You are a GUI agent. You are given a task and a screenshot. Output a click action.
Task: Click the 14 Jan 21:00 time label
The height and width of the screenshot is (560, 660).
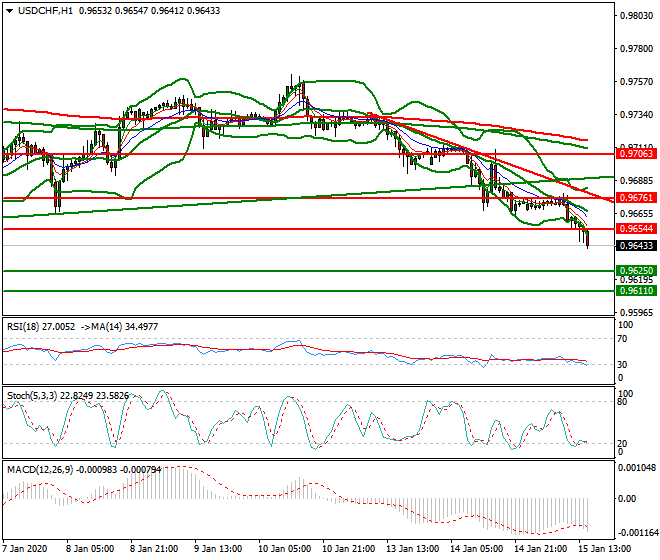coord(540,549)
